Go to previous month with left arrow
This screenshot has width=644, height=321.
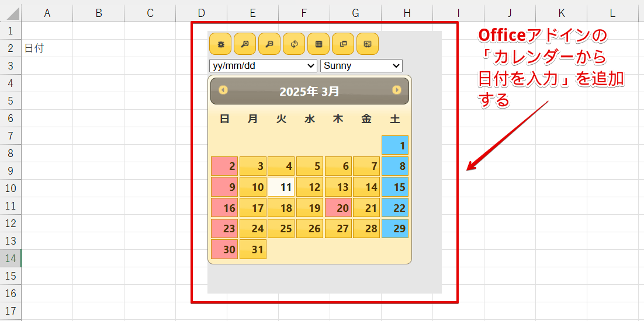point(223,90)
